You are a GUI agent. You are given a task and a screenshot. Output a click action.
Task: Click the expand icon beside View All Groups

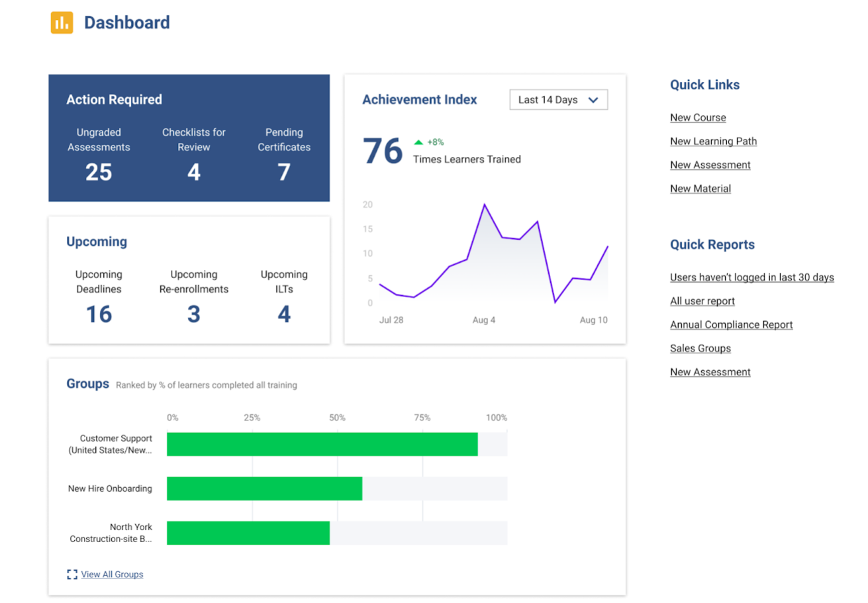(x=72, y=575)
